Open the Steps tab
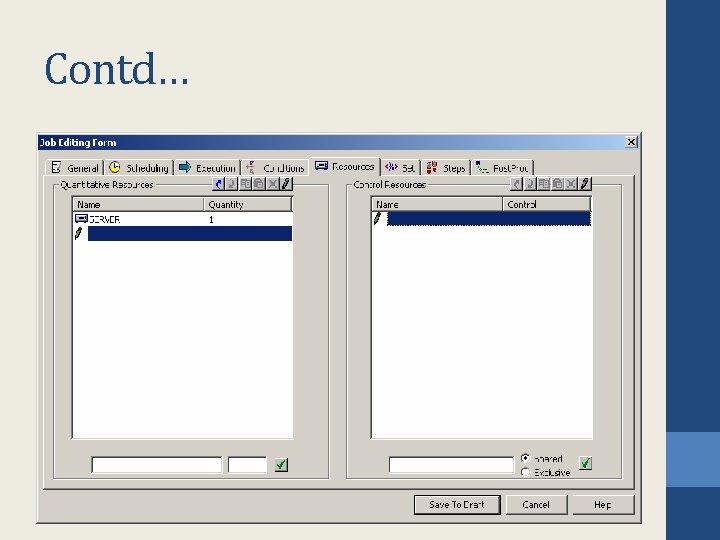720x540 pixels. click(x=446, y=168)
